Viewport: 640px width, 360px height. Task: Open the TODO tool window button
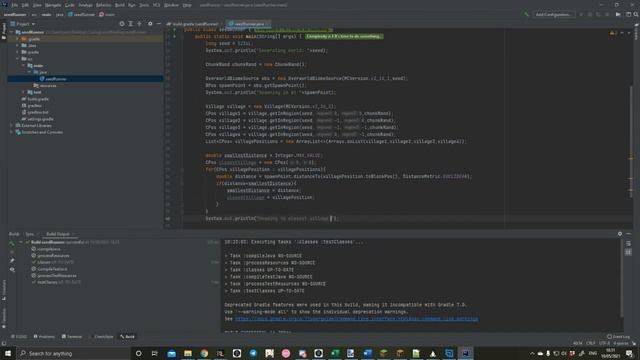(19, 337)
